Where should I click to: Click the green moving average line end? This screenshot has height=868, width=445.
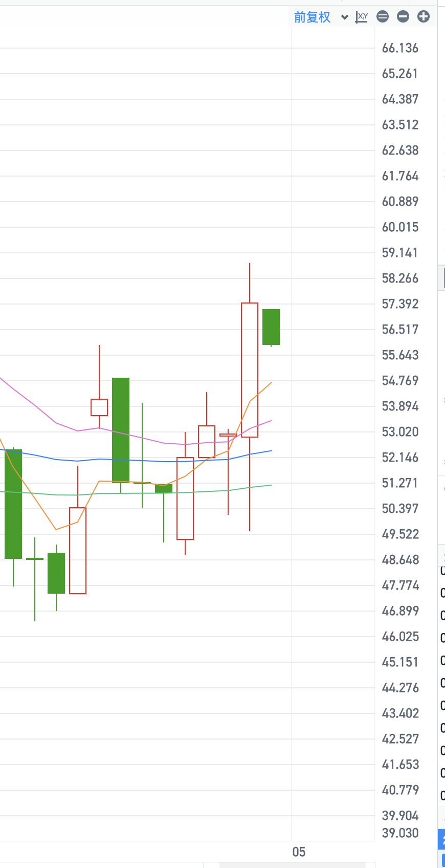coord(271,485)
